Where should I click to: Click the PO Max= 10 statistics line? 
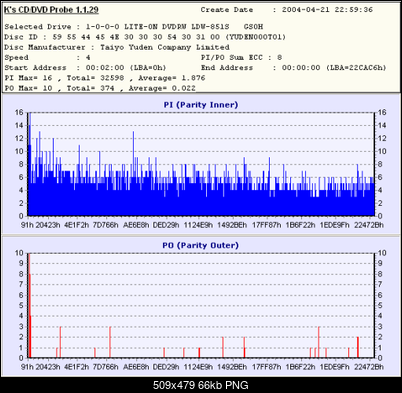click(100, 88)
